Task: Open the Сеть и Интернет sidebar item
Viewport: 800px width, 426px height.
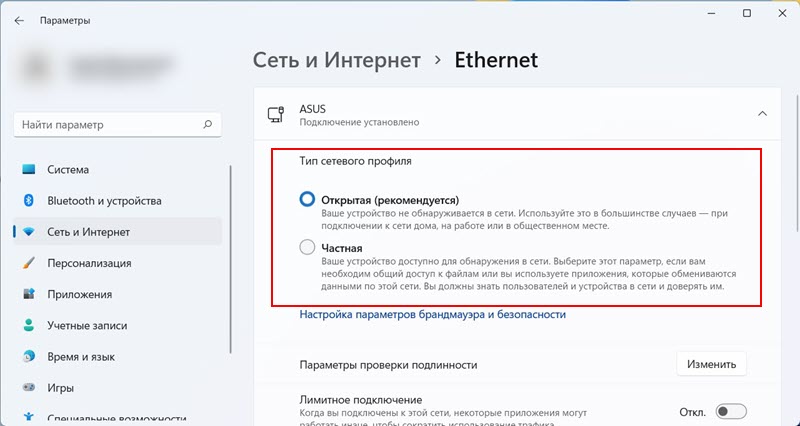Action: point(88,232)
